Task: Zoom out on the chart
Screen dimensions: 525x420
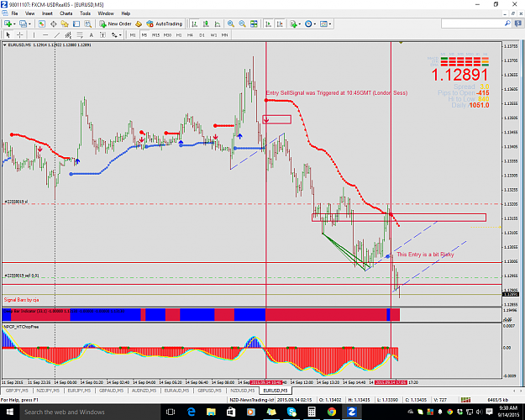Action: pyautogui.click(x=242, y=24)
